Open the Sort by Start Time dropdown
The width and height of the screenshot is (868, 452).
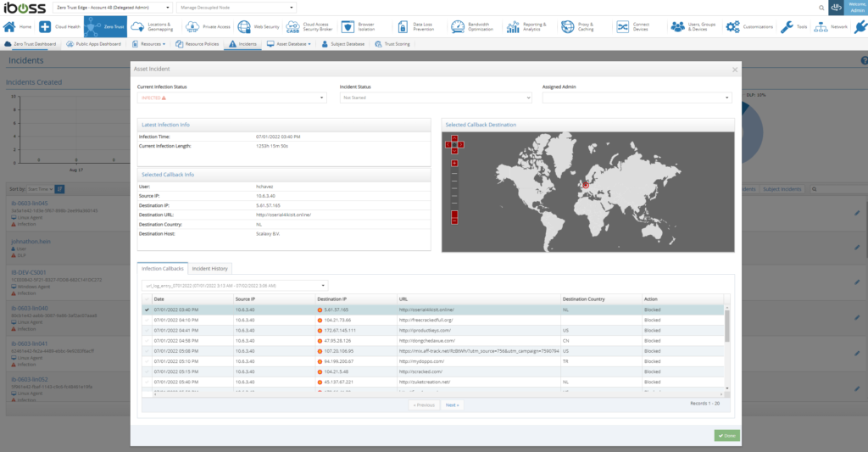41,189
